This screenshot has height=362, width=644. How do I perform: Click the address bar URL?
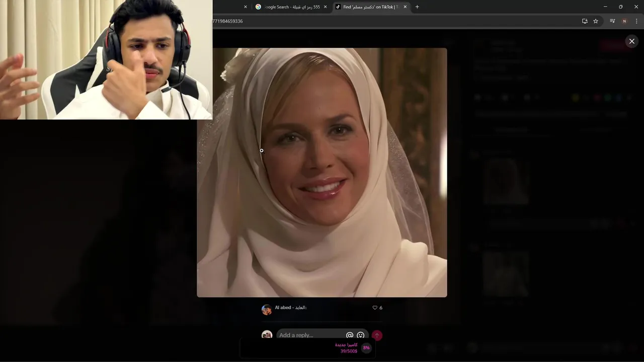tap(227, 21)
